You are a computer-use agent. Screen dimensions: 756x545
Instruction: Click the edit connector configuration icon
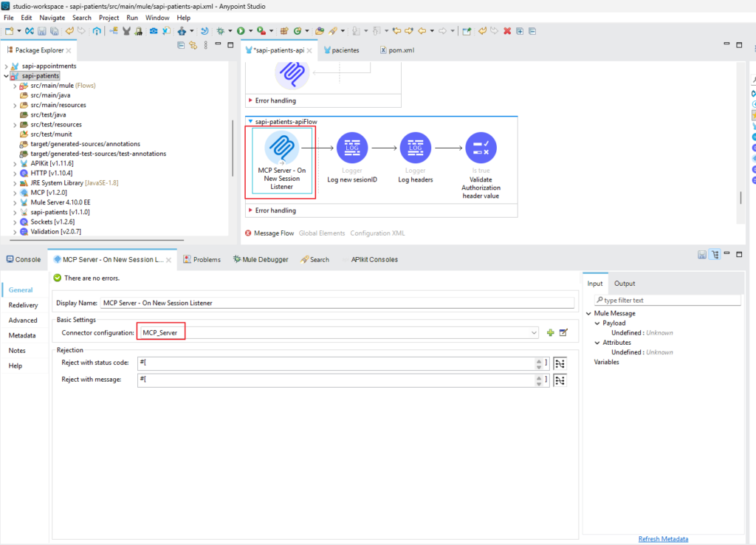point(563,333)
